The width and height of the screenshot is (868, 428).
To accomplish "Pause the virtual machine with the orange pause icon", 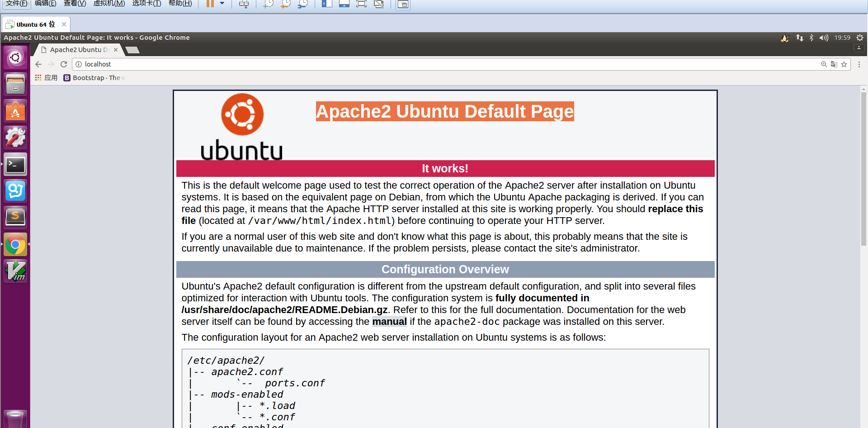I will pyautogui.click(x=210, y=4).
